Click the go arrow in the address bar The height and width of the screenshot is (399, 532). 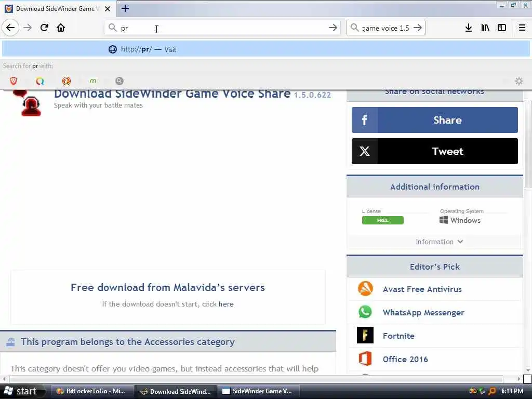coord(333,28)
